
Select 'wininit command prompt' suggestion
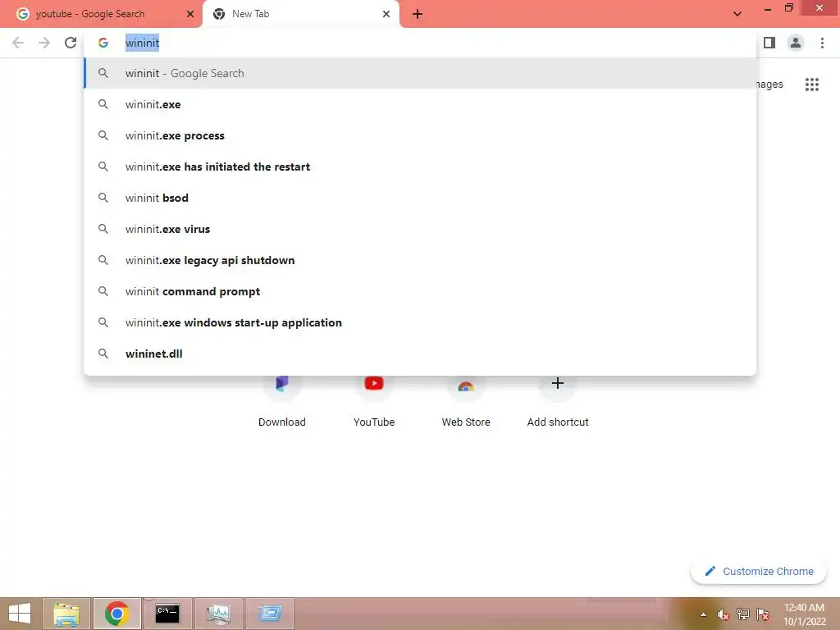pyautogui.click(x=420, y=291)
